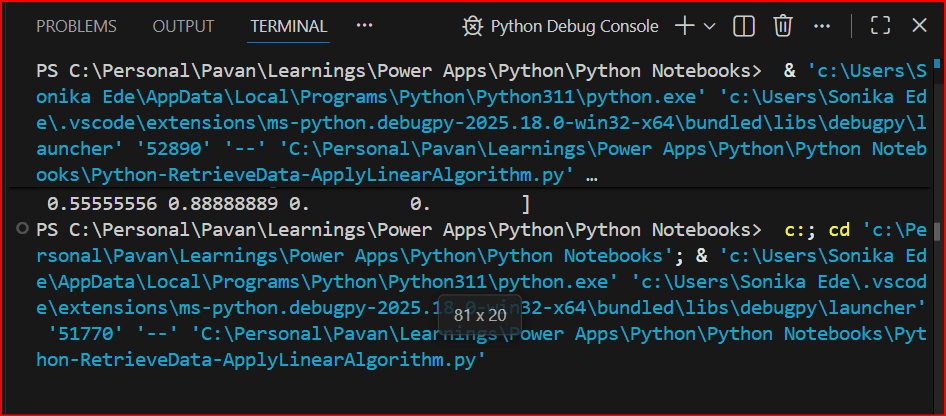Switch to the PROBLEMS tab
This screenshot has height=416, width=946.
(76, 27)
